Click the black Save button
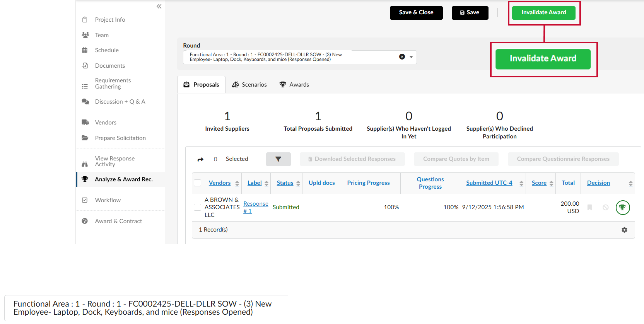Screen dimensions: 644x324 click(x=470, y=13)
